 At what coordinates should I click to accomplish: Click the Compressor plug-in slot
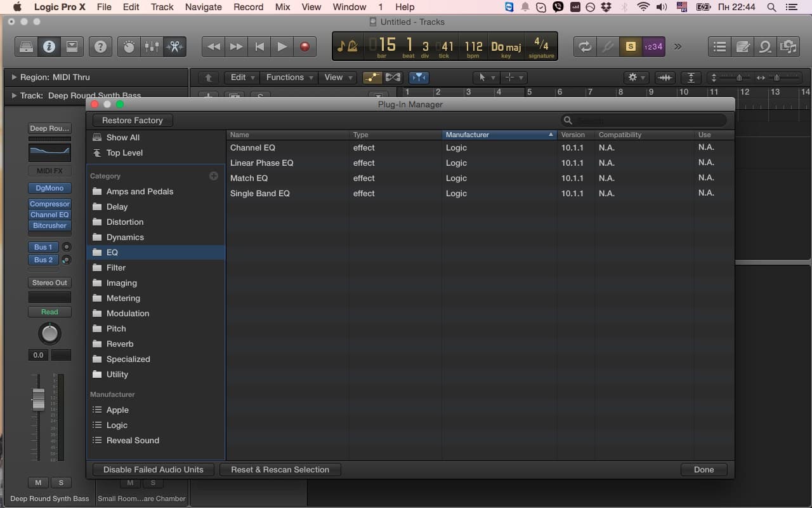coord(49,204)
